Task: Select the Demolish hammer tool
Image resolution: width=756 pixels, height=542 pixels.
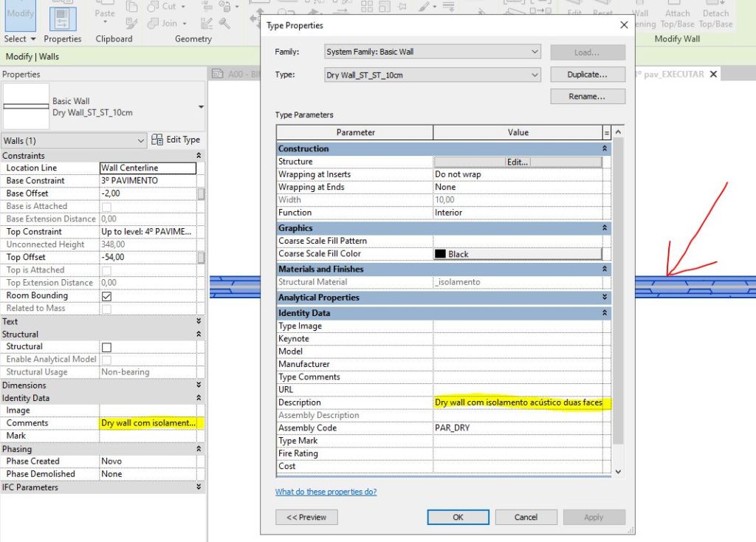Action: click(x=224, y=23)
